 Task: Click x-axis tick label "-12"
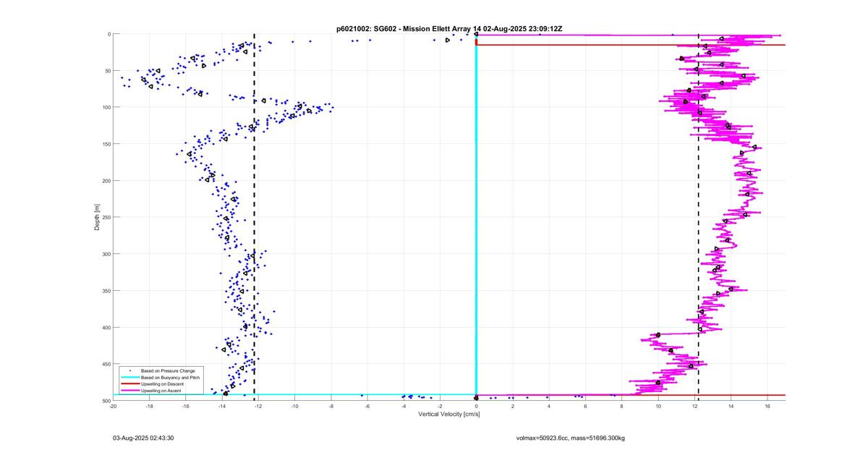[258, 406]
